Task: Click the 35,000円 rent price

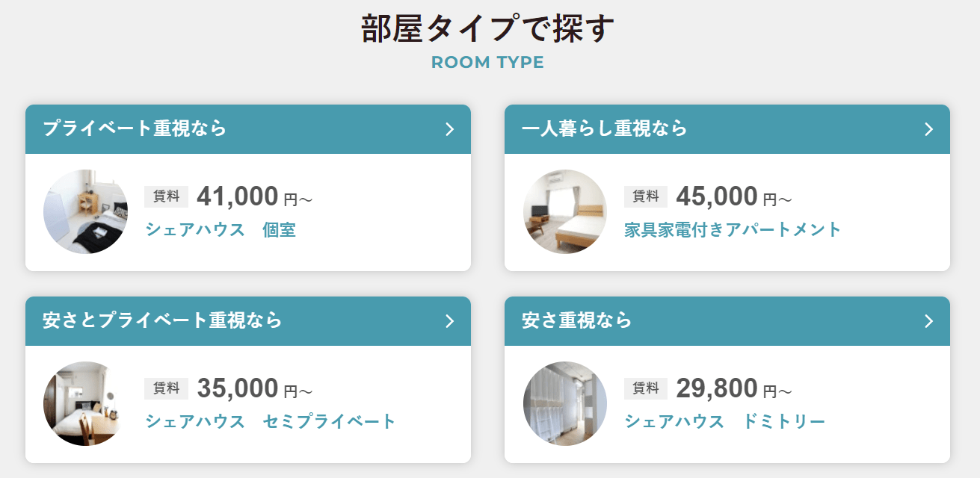Action: pos(255,388)
